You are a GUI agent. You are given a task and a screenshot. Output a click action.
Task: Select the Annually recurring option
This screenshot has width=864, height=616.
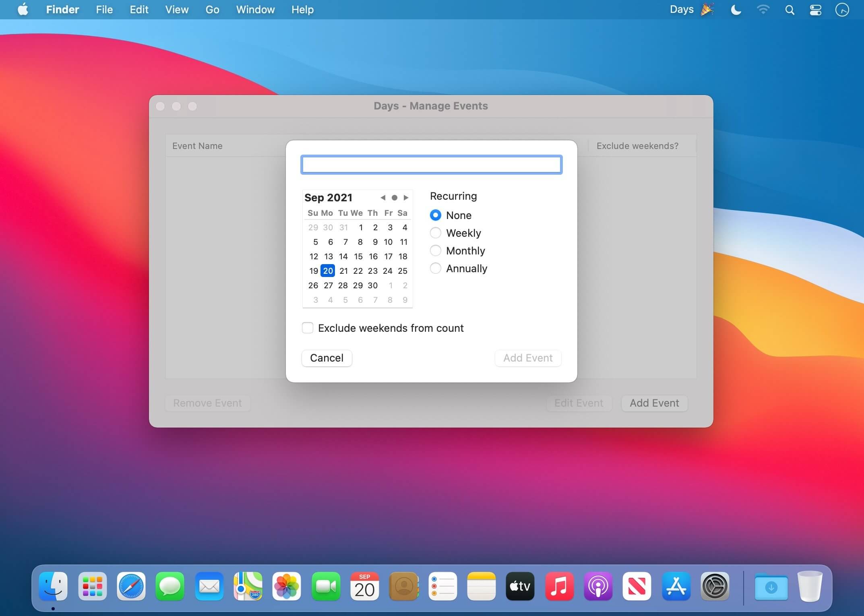[436, 269]
